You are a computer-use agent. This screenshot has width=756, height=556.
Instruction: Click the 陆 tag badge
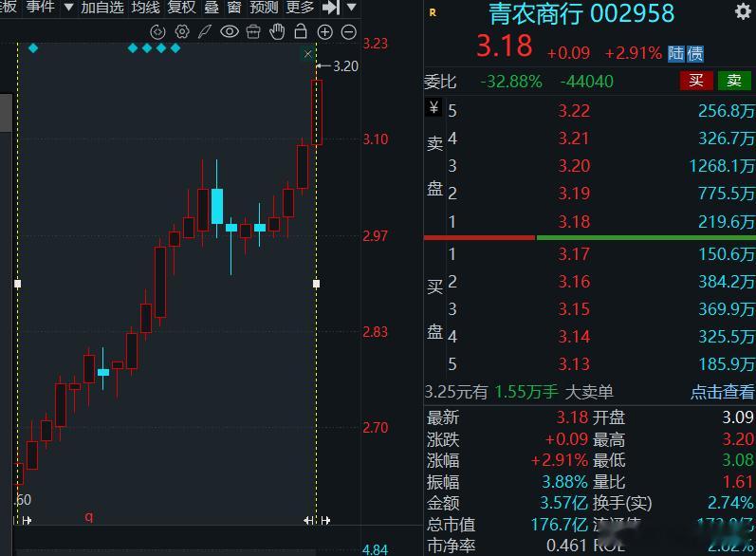(x=676, y=53)
